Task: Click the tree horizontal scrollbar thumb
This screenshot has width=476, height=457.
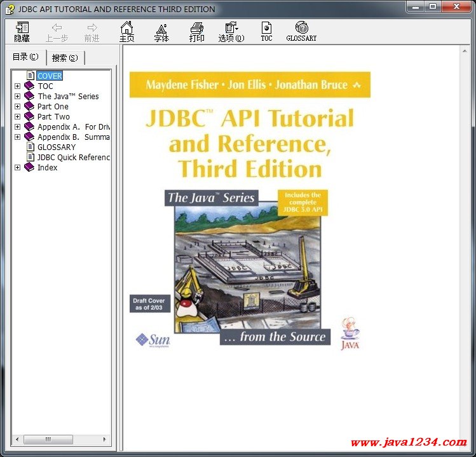Action: tap(48, 439)
